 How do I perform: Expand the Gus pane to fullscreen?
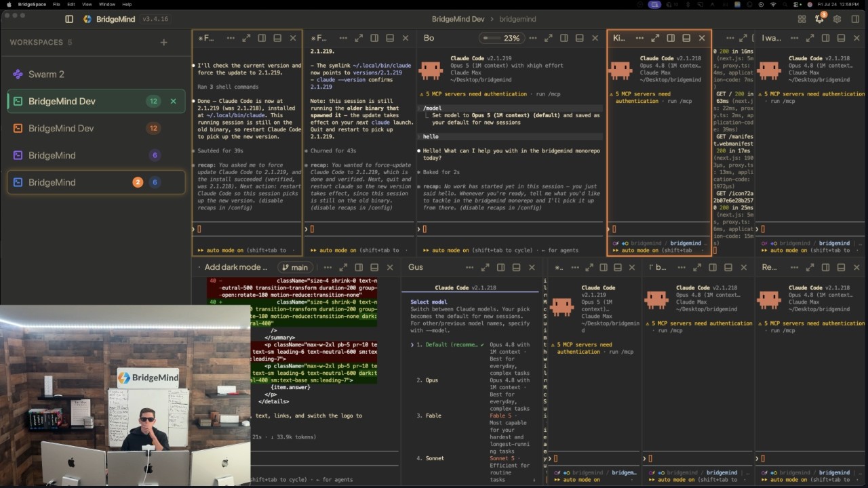click(485, 267)
